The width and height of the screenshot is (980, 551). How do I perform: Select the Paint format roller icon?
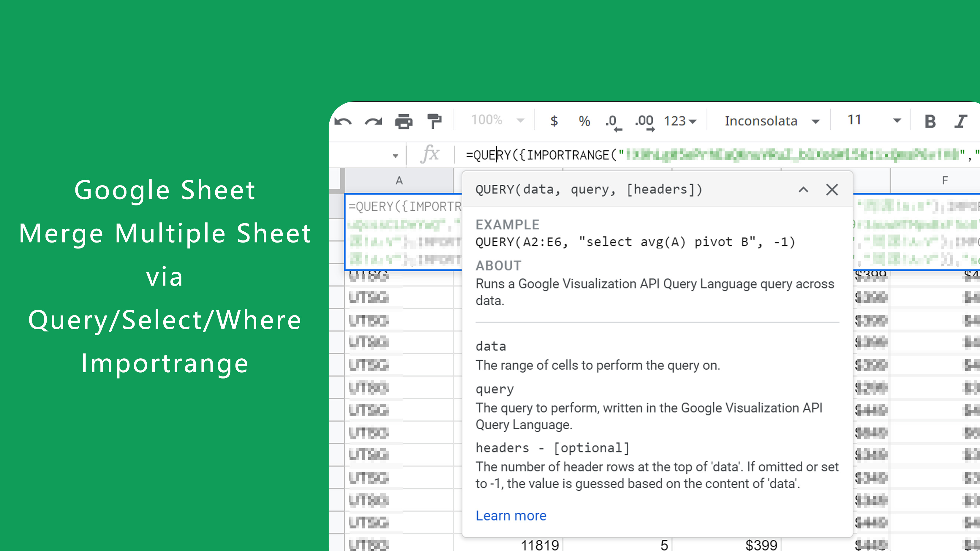[x=434, y=121]
